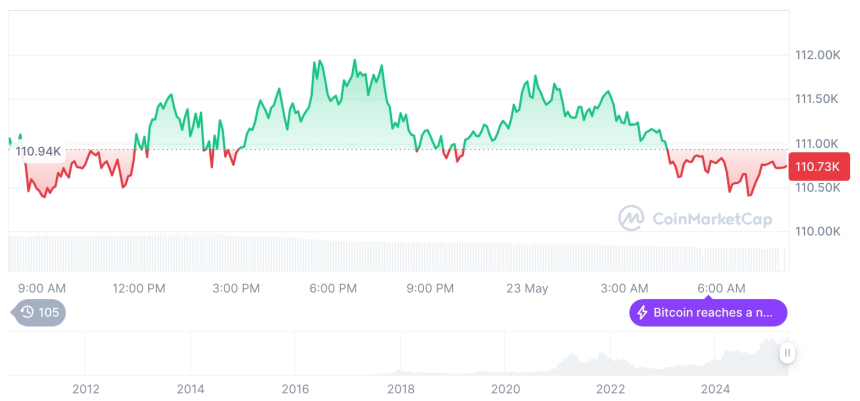Screen dimensions: 860x401
Task: Click the 112.00K price axis label
Action: [815, 55]
